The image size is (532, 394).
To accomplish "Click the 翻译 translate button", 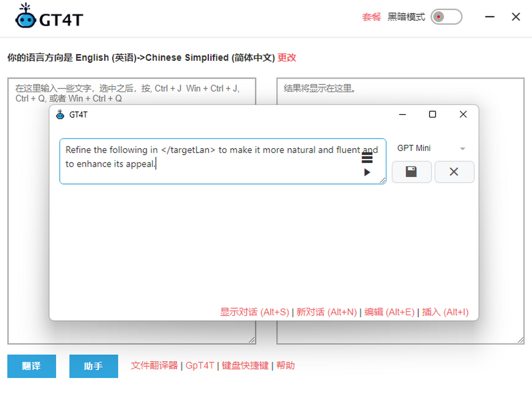I will [31, 366].
